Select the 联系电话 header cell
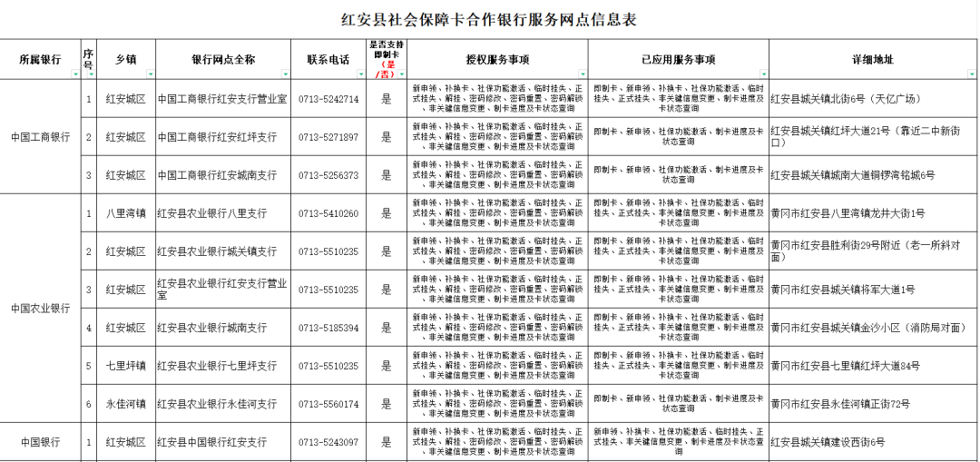 point(328,59)
